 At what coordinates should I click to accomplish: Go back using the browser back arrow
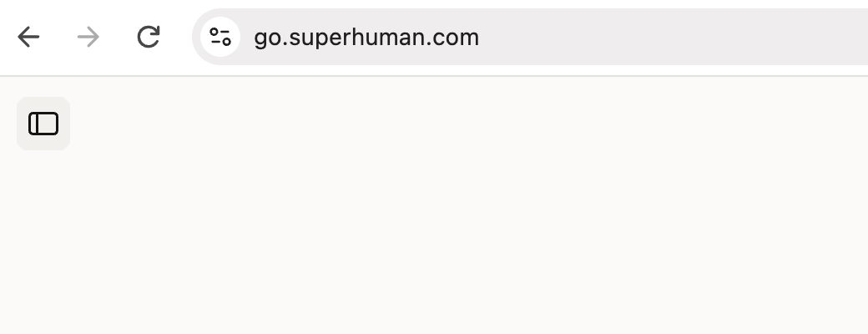pyautogui.click(x=28, y=37)
